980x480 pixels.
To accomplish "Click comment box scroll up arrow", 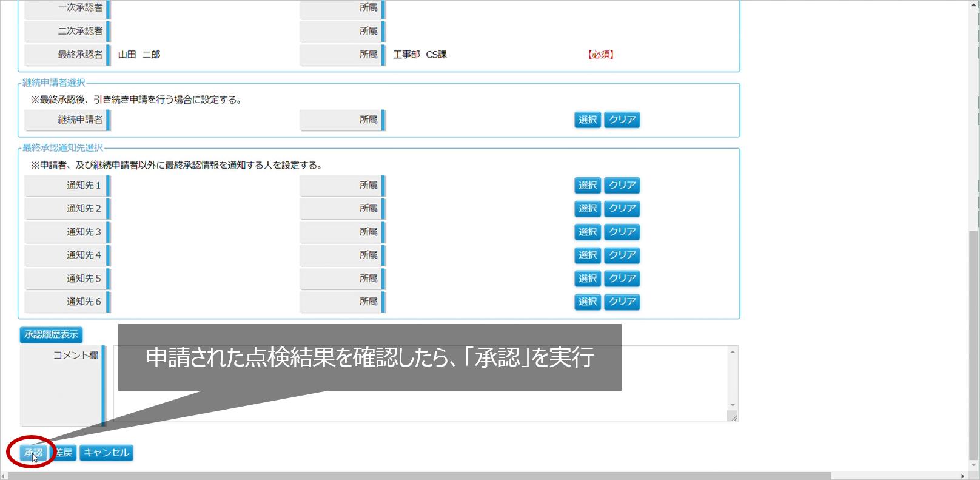I will [733, 352].
